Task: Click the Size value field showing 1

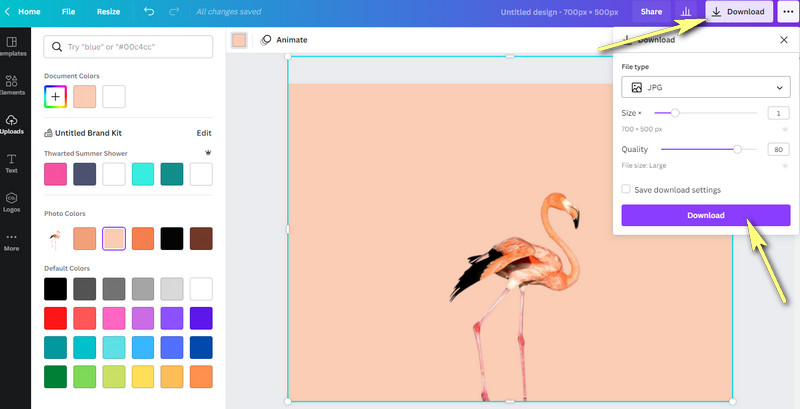Action: [779, 113]
